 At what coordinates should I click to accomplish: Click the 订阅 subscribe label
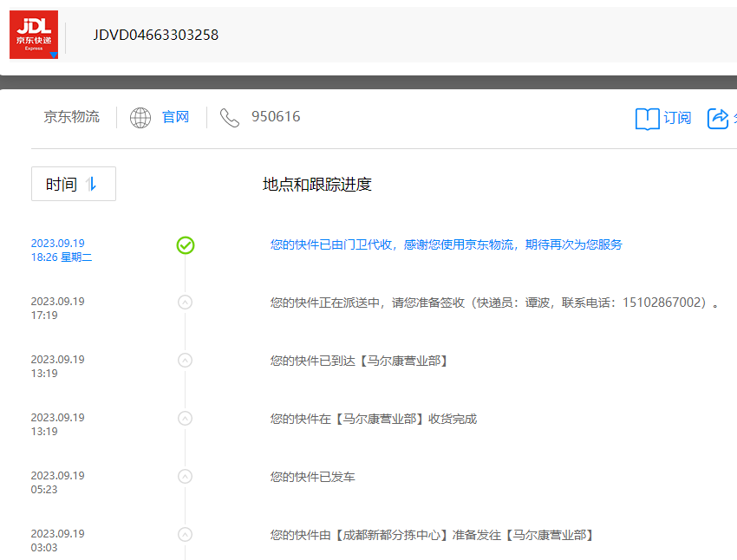pyautogui.click(x=677, y=117)
